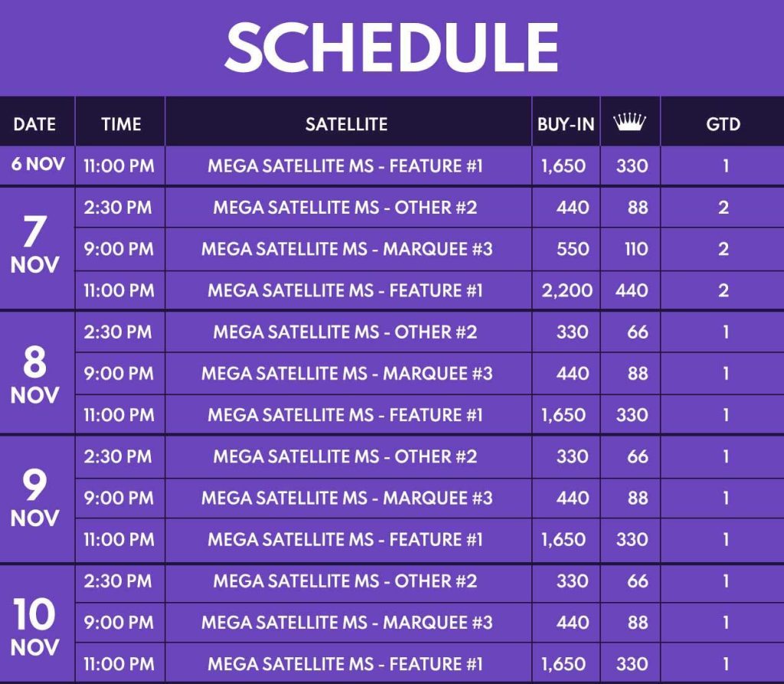The width and height of the screenshot is (784, 684).
Task: Select the 10 NOV date cell
Action: click(x=34, y=627)
